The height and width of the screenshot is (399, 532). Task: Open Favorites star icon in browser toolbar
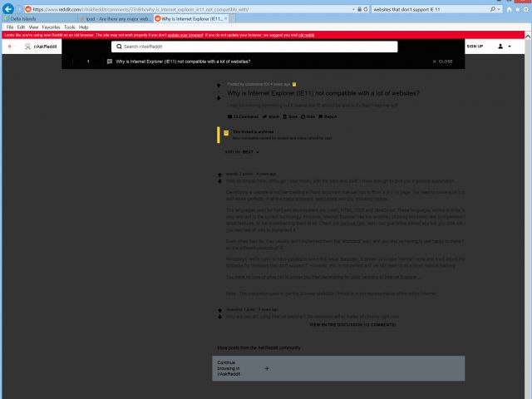pyautogui.click(x=517, y=9)
